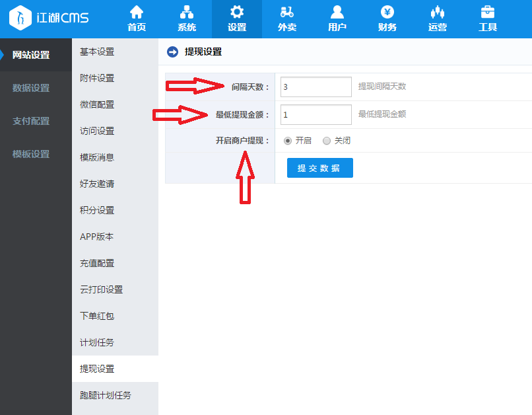Open 模板设置 in left sidebar
Screen dimensions: 532x415
pyautogui.click(x=31, y=154)
